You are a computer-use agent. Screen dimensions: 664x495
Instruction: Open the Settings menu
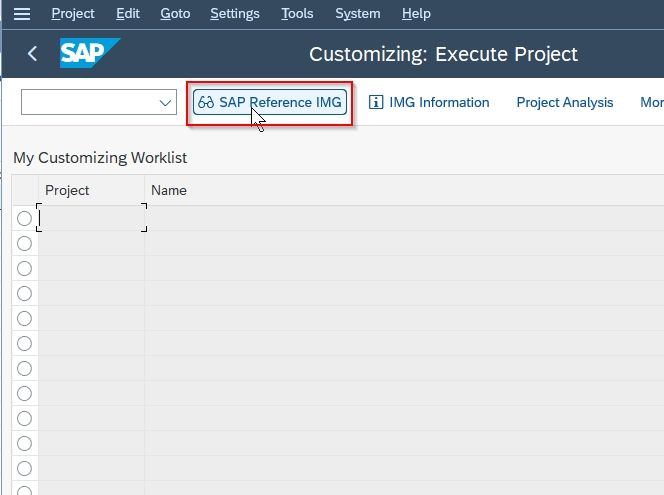(235, 14)
